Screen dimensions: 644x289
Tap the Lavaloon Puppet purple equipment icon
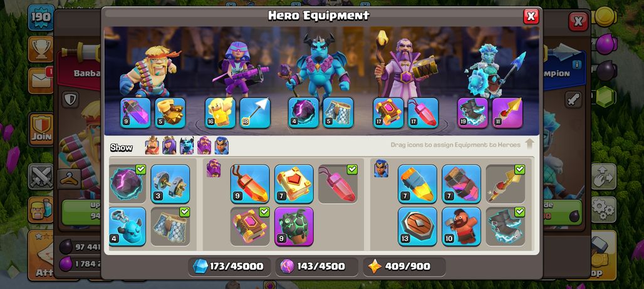(x=294, y=226)
